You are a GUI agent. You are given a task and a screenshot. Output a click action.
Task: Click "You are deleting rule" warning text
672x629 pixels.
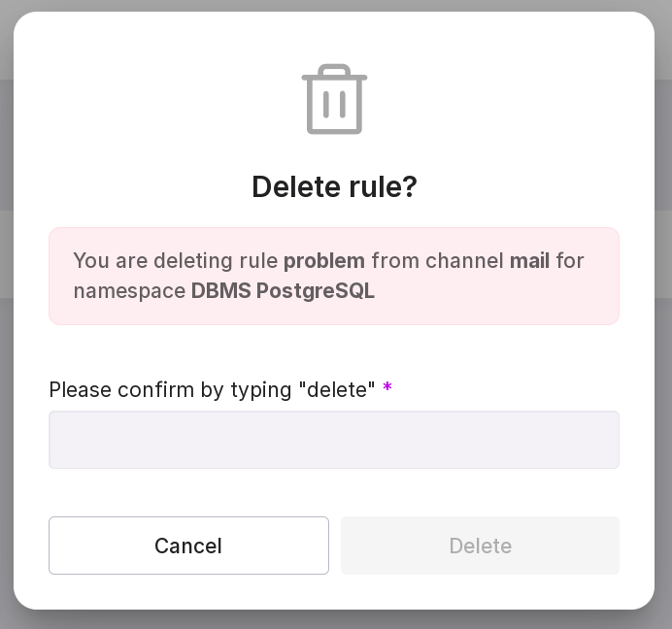[175, 261]
